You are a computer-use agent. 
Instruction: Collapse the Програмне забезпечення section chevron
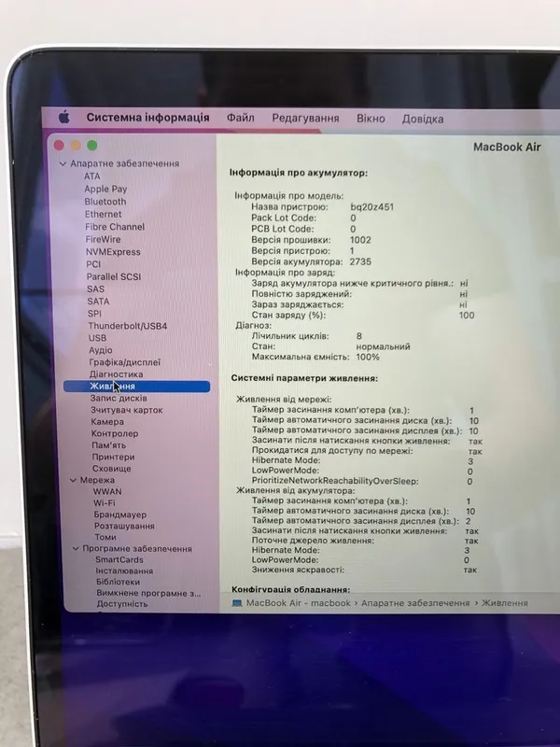click(x=76, y=549)
